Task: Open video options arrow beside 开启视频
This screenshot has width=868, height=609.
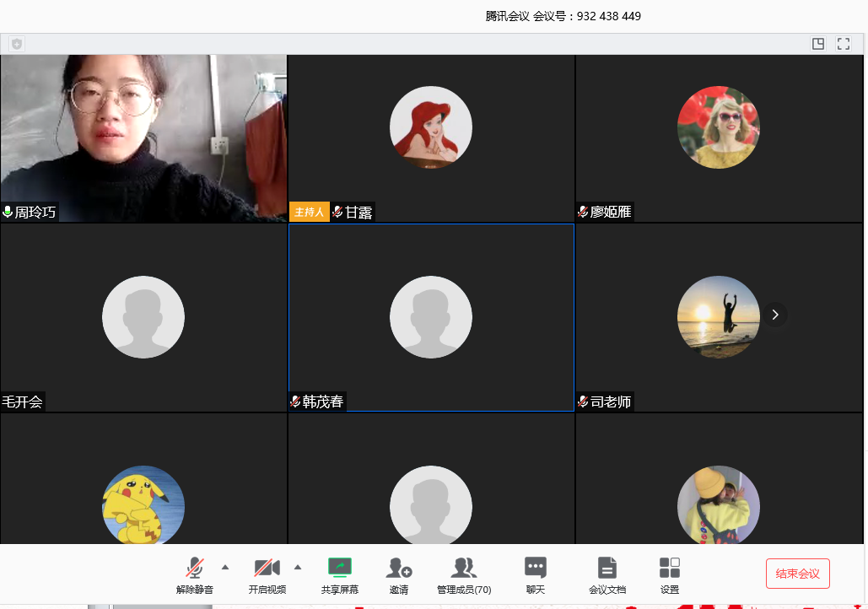Action: (x=298, y=567)
